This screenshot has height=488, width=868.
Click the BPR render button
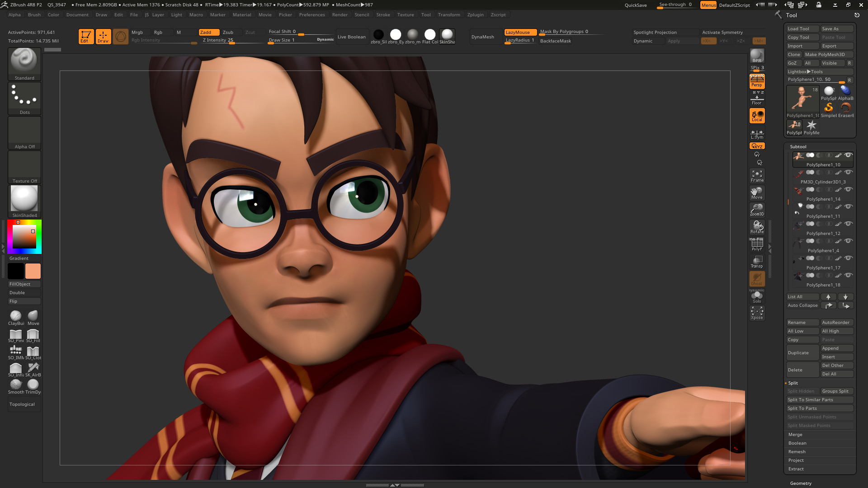[757, 56]
